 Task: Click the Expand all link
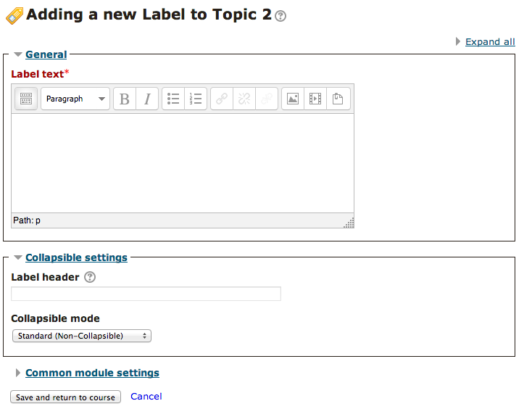[490, 42]
